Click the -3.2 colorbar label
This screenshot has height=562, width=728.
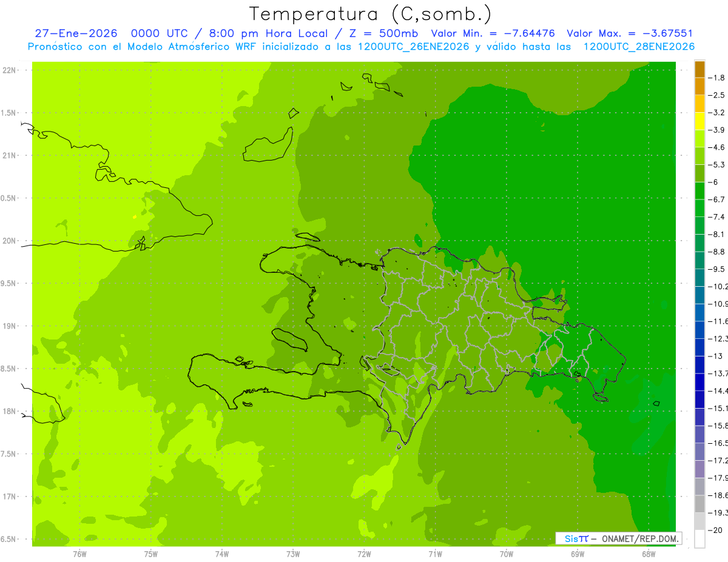pyautogui.click(x=718, y=112)
